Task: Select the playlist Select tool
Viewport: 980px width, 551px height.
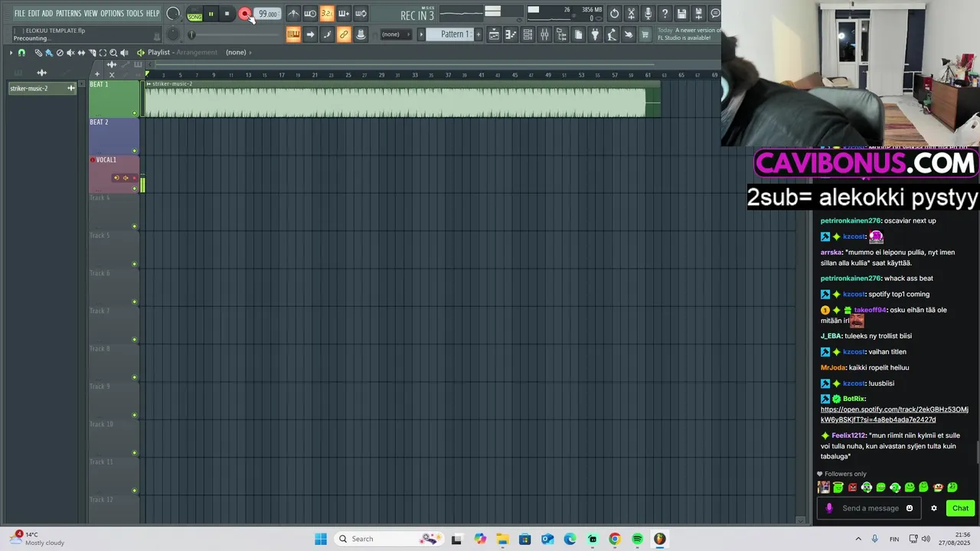Action: pos(103,53)
